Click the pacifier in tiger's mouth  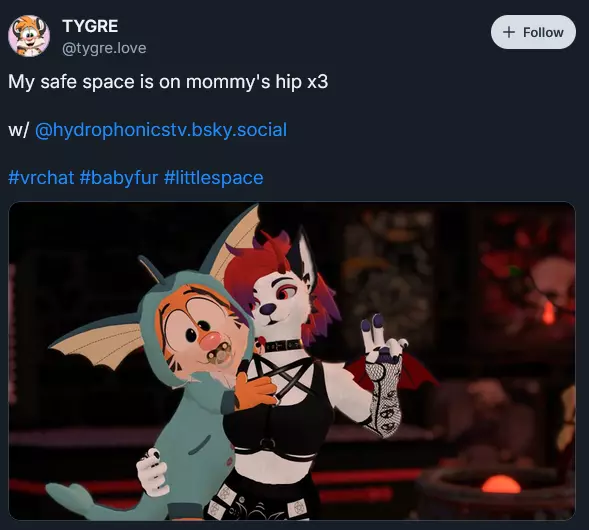coord(215,355)
